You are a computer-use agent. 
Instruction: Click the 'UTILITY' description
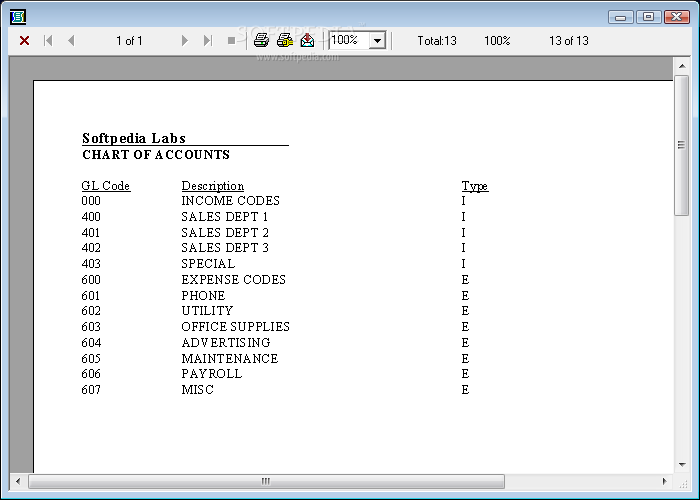click(207, 311)
